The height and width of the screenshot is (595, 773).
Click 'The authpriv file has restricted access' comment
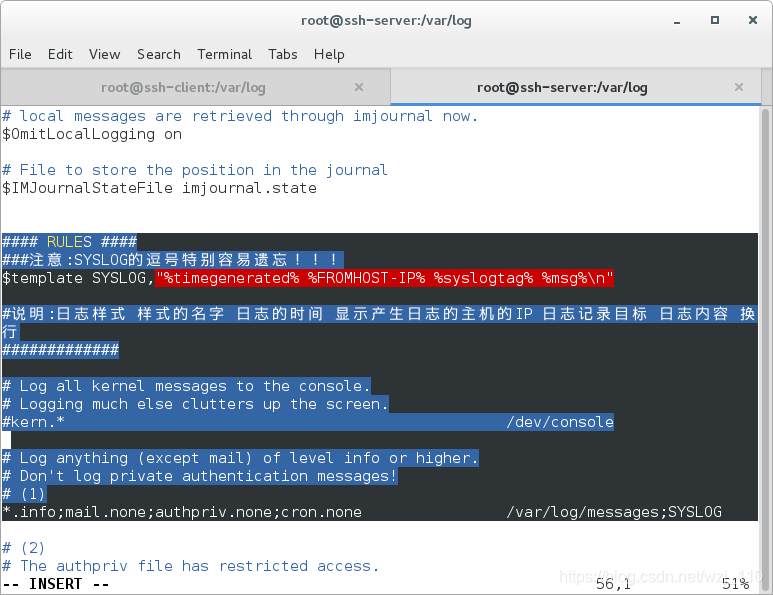click(x=190, y=566)
